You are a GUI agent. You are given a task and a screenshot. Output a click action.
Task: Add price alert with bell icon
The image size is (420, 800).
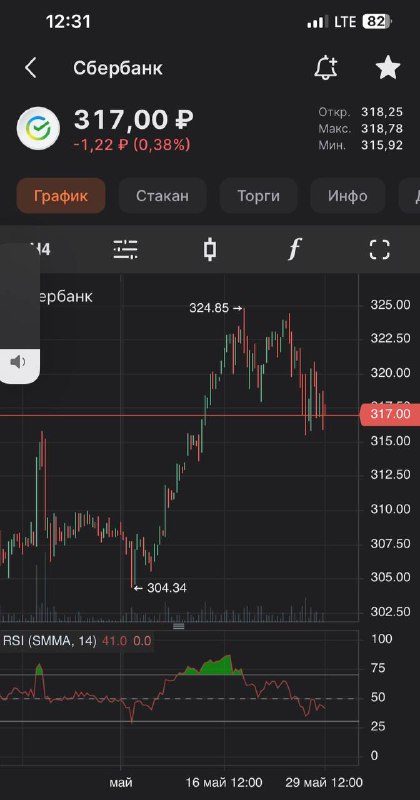click(326, 68)
